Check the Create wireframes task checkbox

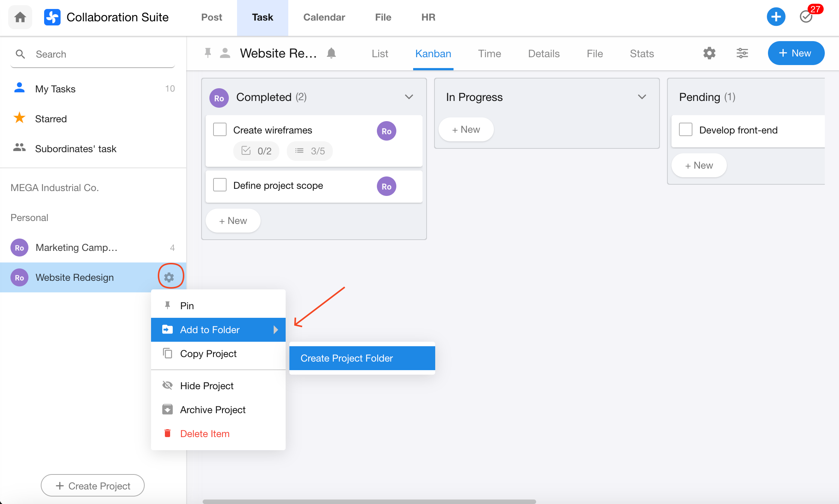pyautogui.click(x=220, y=130)
